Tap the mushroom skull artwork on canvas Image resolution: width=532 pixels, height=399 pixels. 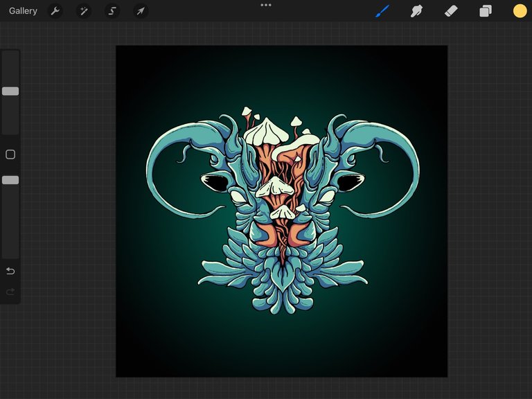[283, 211]
